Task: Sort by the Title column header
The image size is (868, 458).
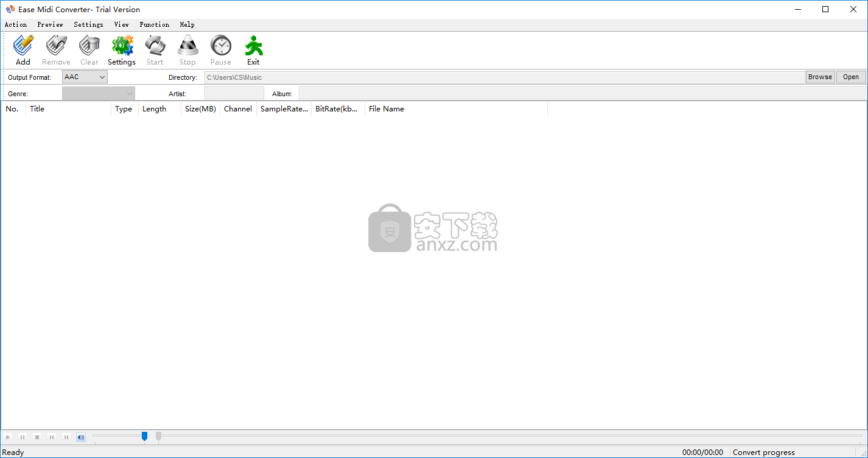Action: click(68, 109)
